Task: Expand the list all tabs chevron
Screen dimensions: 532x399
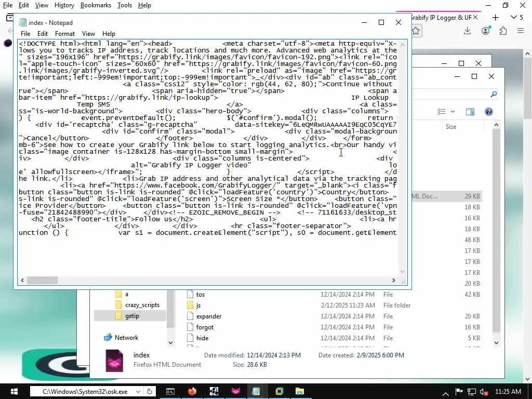Action: point(514,17)
